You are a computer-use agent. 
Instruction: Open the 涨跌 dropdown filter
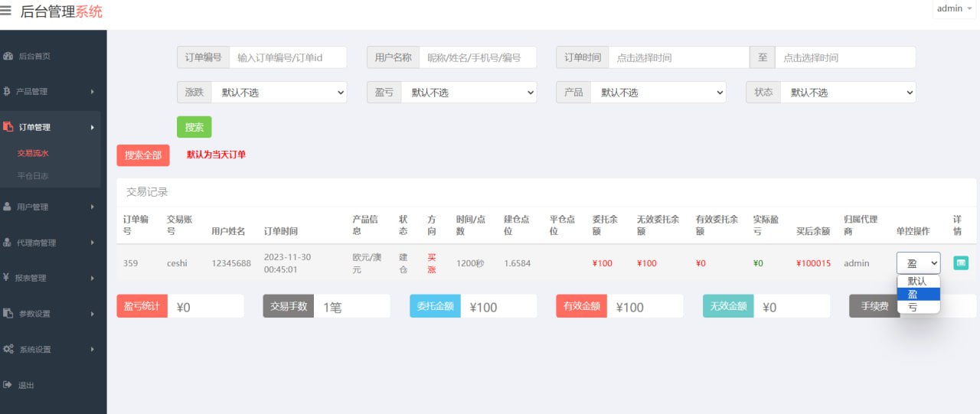[279, 93]
